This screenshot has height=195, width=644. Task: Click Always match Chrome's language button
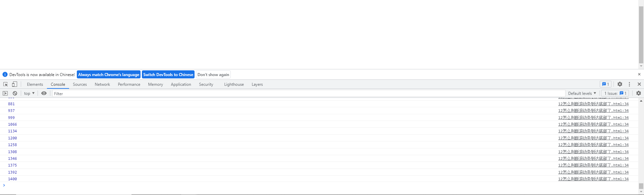click(x=109, y=75)
